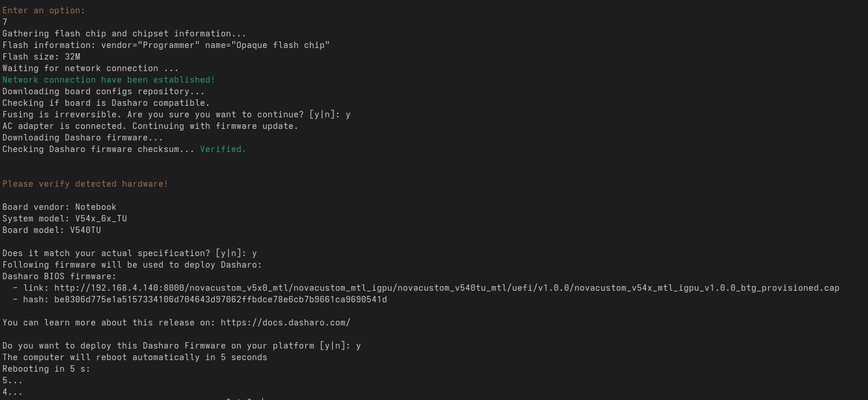The height and width of the screenshot is (400, 868).
Task: Click the '4...' countdown line
Action: (13, 392)
